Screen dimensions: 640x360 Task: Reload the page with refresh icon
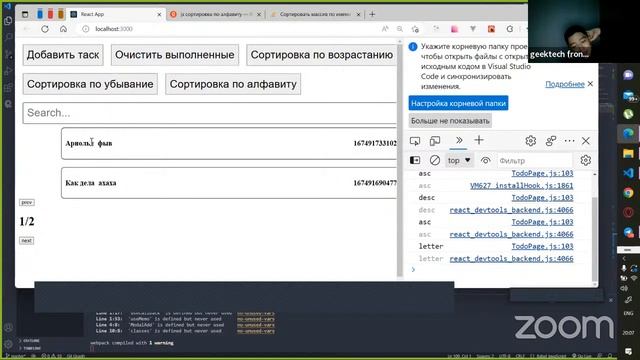pyautogui.click(x=45, y=29)
